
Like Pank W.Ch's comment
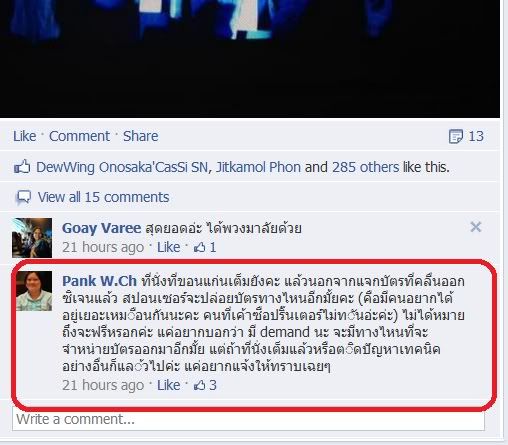[x=168, y=385]
